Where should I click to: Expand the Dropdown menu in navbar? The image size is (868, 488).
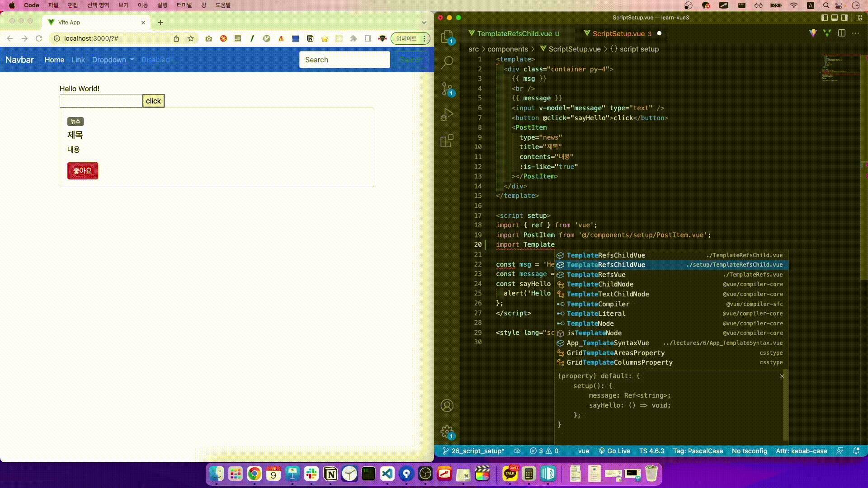point(113,60)
